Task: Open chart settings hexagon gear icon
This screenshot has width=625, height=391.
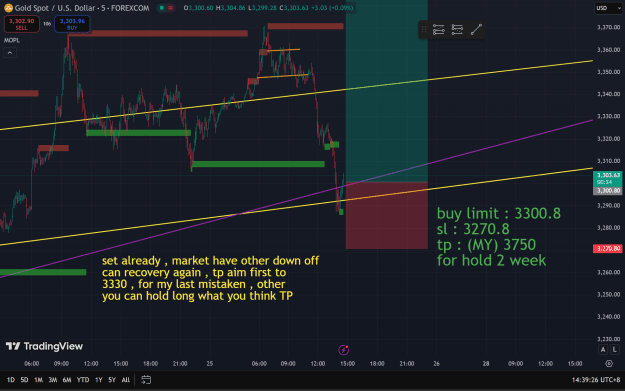Action: [x=609, y=363]
